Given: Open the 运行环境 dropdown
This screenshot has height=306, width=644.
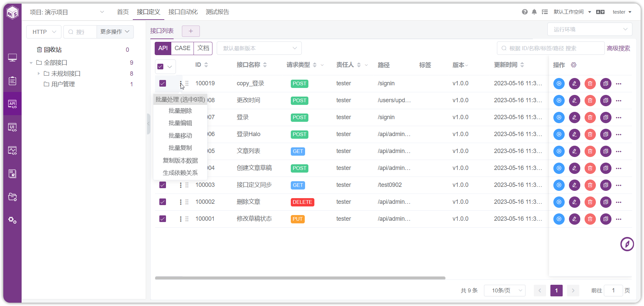Looking at the screenshot, I should pos(590,30).
